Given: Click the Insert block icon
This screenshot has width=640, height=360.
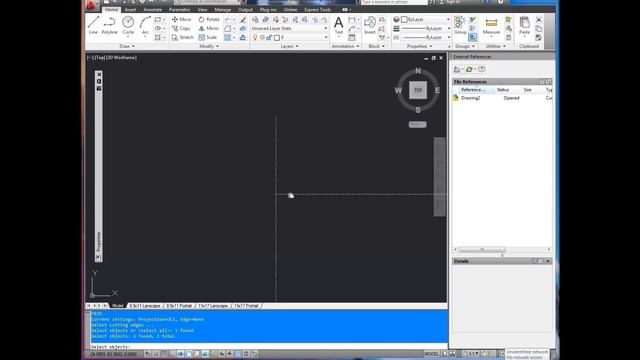Looking at the screenshot, I should pos(370,25).
